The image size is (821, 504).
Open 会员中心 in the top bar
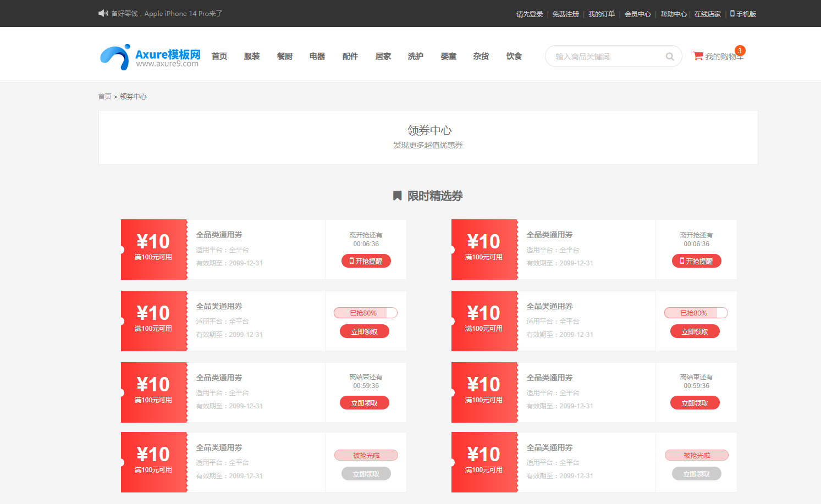638,14
